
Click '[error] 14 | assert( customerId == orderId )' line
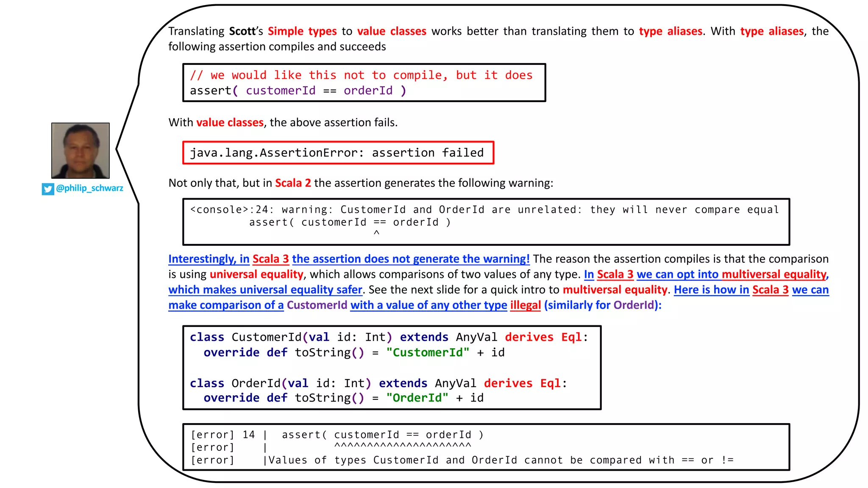pyautogui.click(x=337, y=435)
